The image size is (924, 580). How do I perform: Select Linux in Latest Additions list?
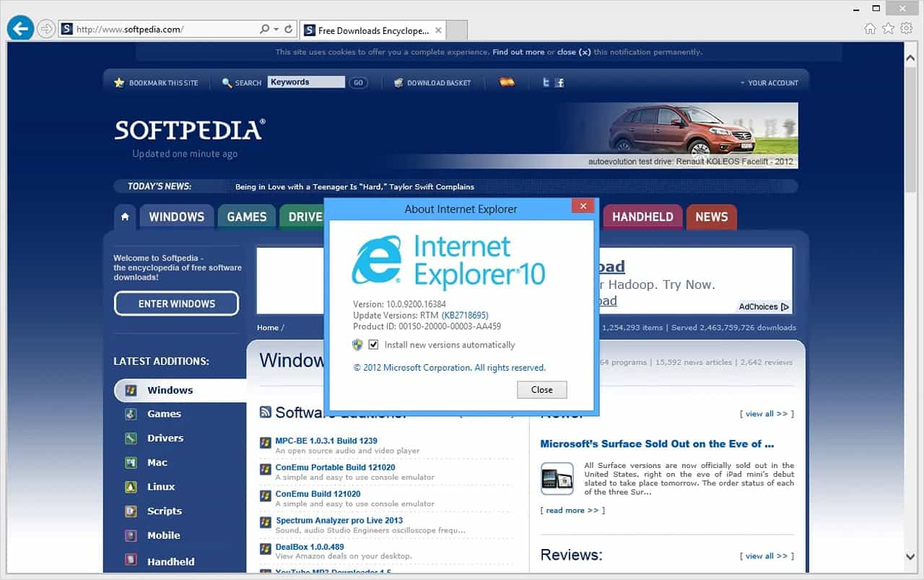(161, 487)
